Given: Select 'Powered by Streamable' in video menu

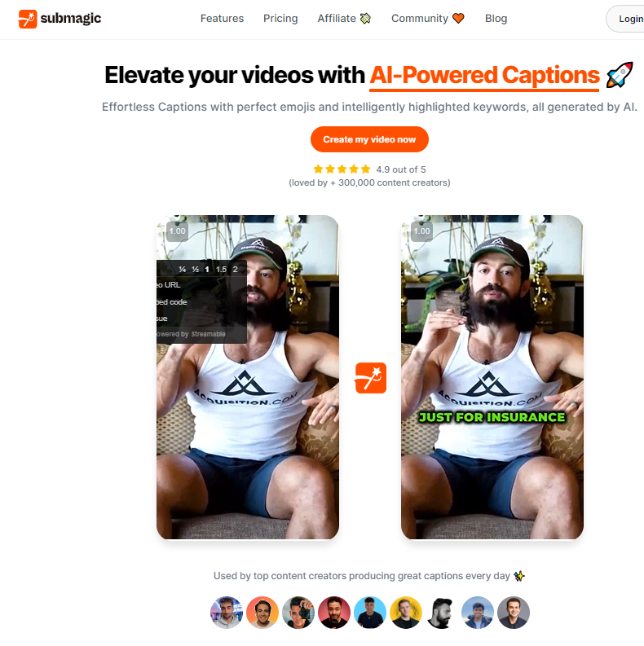Looking at the screenshot, I should coord(191,334).
